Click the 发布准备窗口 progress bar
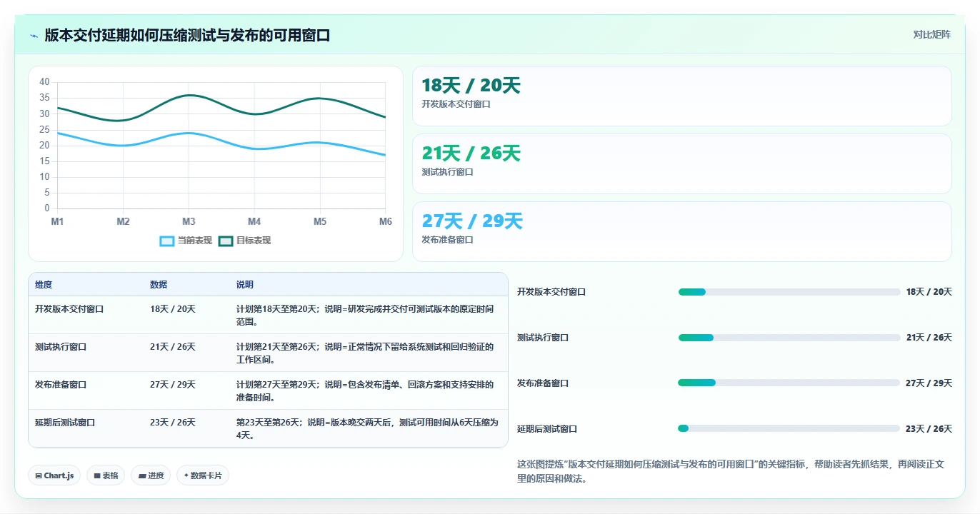 (x=789, y=383)
